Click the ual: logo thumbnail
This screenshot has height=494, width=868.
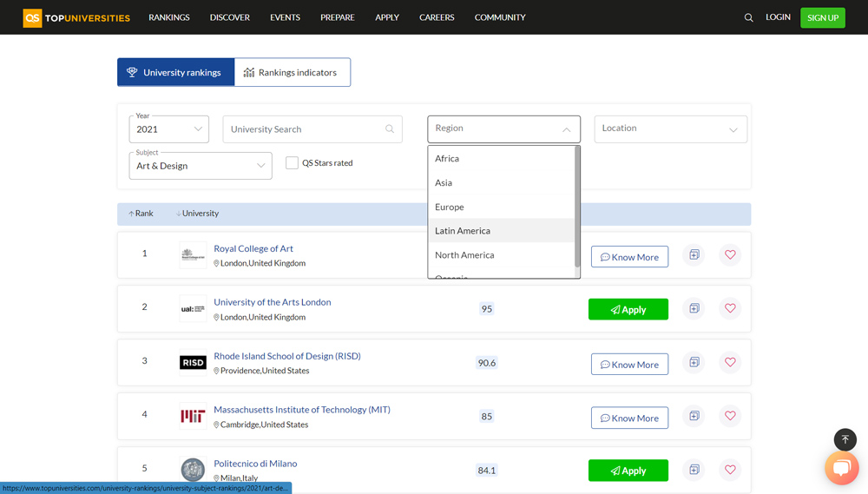pyautogui.click(x=193, y=308)
